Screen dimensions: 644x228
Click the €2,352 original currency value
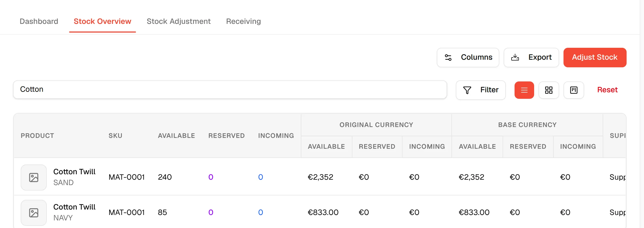click(320, 177)
